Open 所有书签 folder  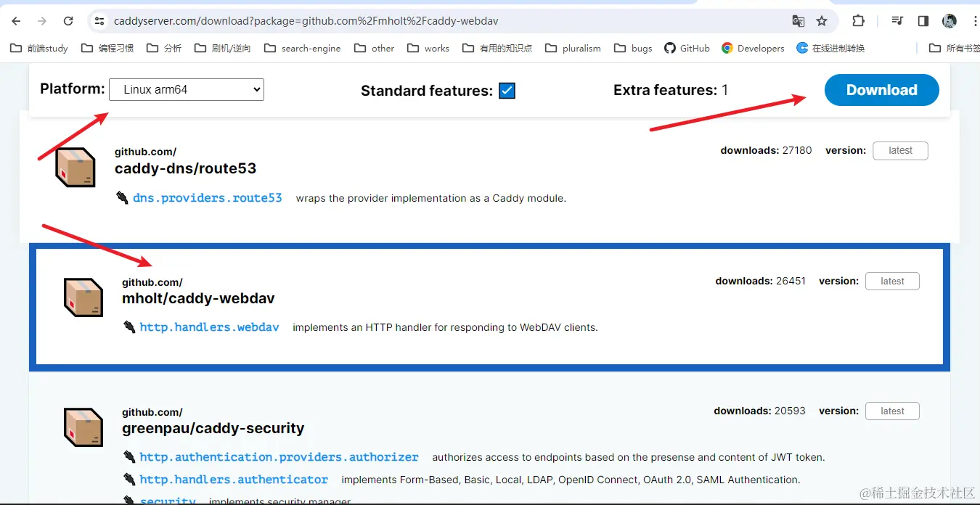(x=955, y=48)
